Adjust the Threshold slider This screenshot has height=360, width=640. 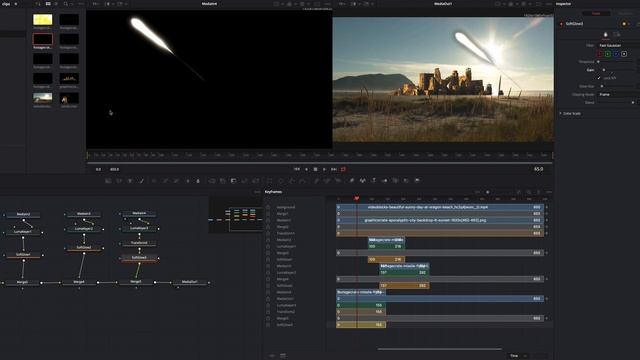(598, 62)
